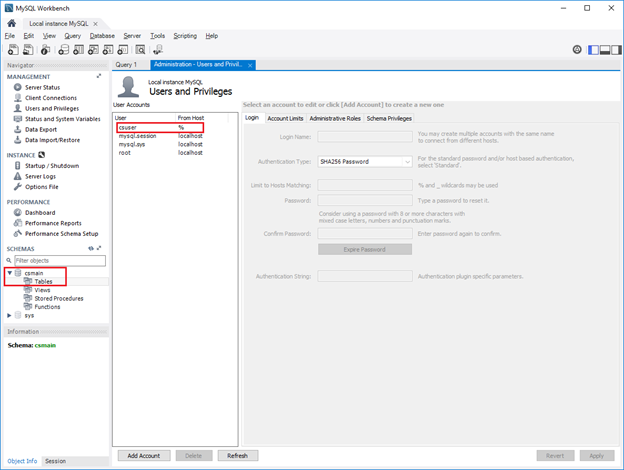The height and width of the screenshot is (470, 624).
Task: Switch to the Session tab
Action: click(x=55, y=461)
